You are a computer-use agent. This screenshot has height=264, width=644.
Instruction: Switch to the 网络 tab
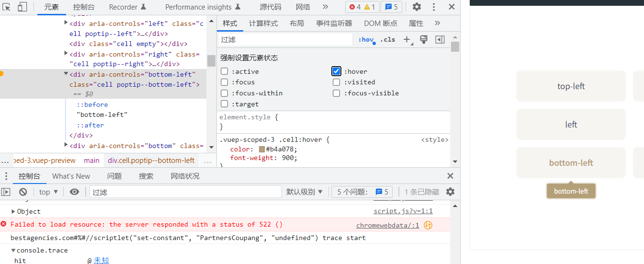(303, 7)
